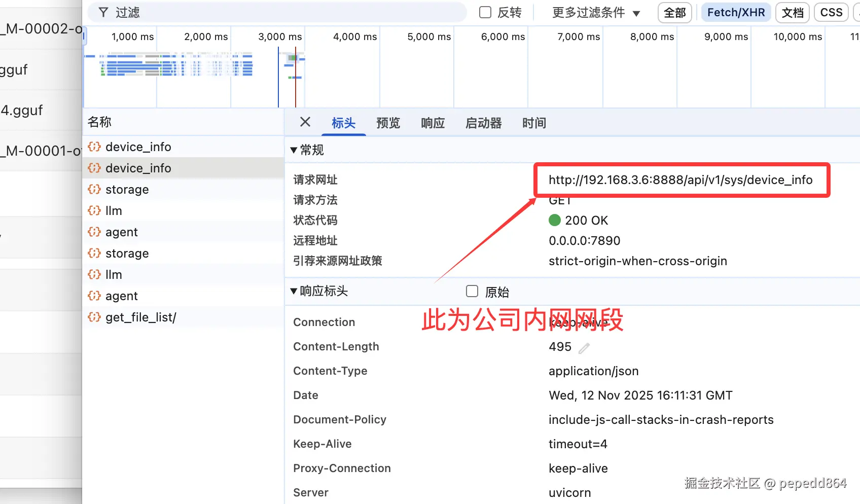This screenshot has height=504, width=860.
Task: Click the application/json Content-Type value
Action: 594,371
